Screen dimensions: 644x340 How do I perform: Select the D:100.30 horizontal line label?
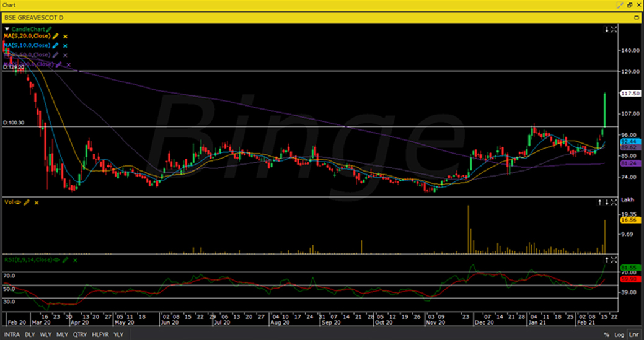click(x=13, y=123)
